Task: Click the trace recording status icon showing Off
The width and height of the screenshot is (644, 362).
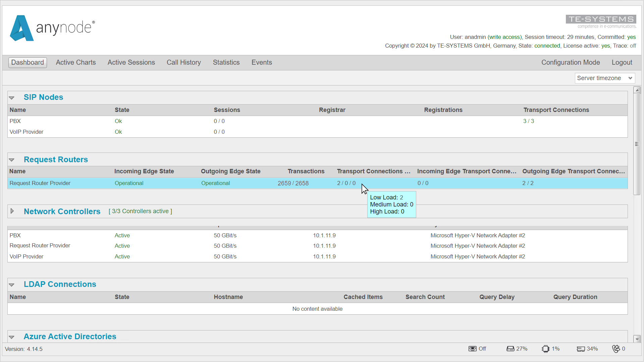Action: coord(473,349)
